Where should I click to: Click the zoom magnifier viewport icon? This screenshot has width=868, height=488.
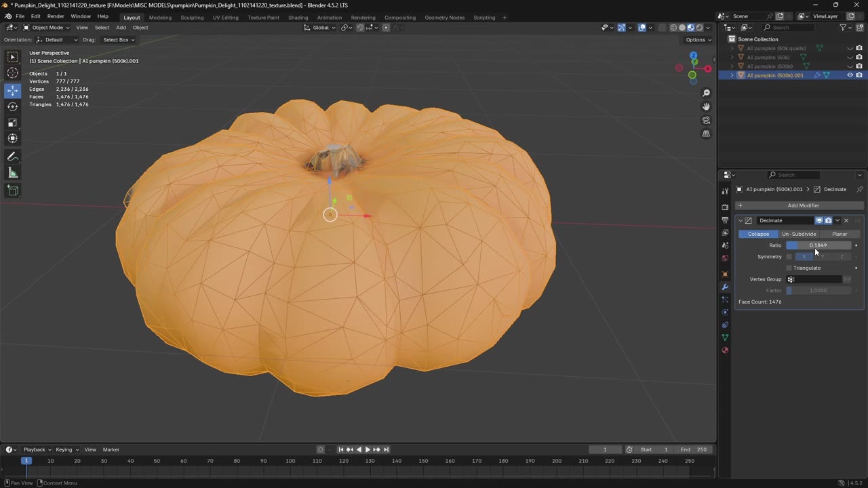pos(706,93)
